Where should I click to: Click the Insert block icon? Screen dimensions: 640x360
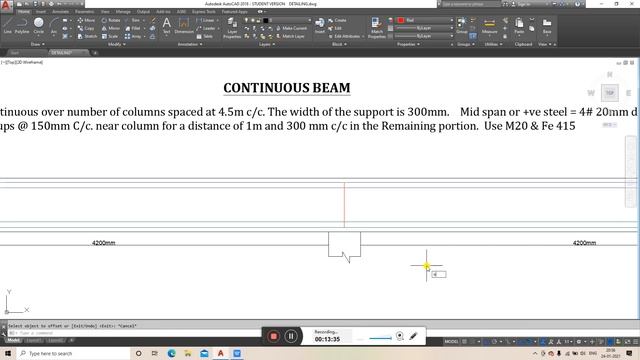[320, 25]
